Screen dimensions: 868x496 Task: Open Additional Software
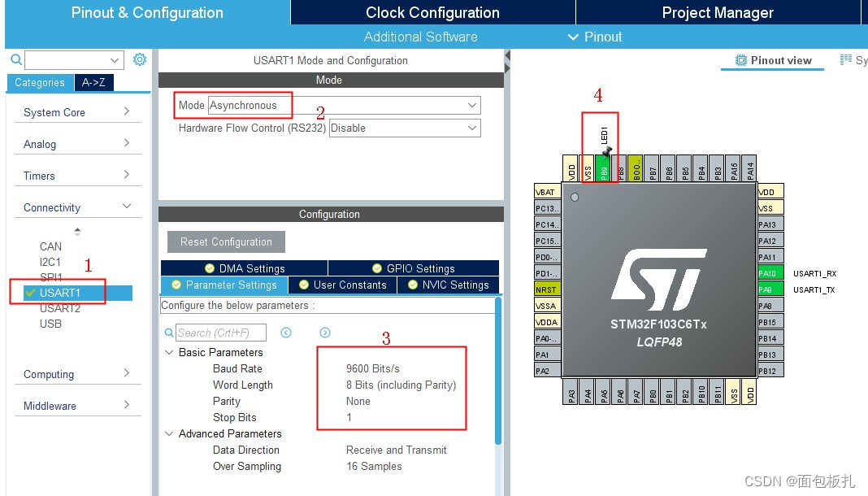421,37
